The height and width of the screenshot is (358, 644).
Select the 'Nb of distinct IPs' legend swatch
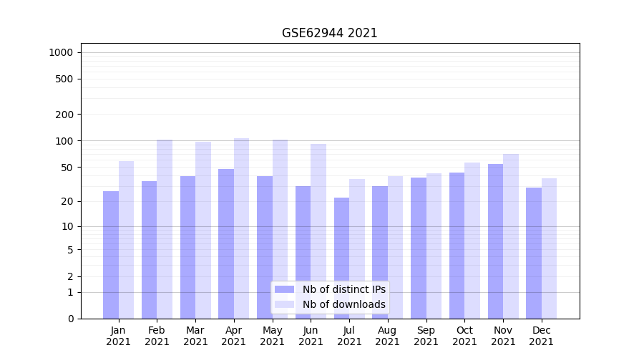pos(284,289)
